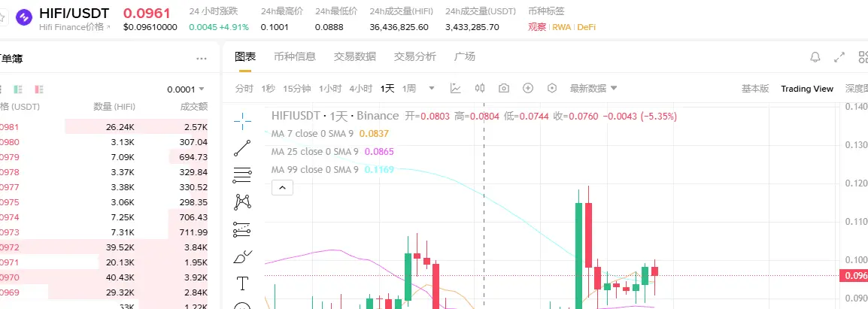The image size is (868, 309).
Task: Click the HIFIUSDT 1天 Binance chart title
Action: [335, 116]
